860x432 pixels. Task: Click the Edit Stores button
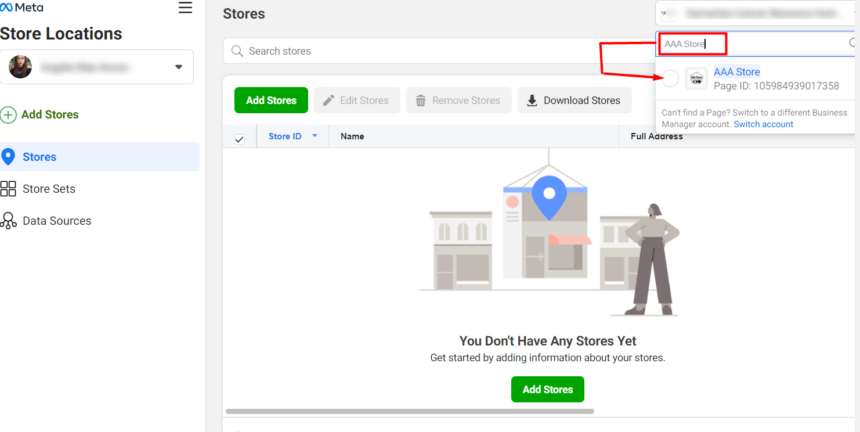357,100
